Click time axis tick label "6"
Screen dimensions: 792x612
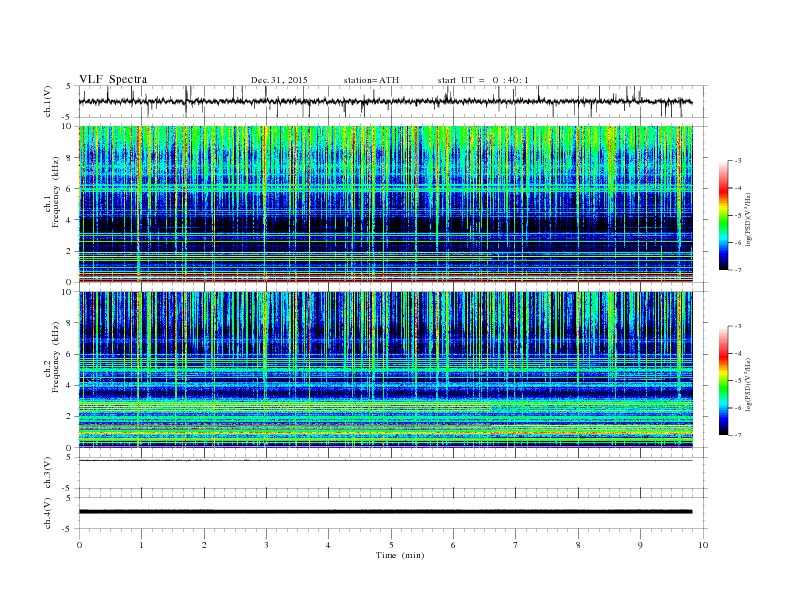coord(453,545)
